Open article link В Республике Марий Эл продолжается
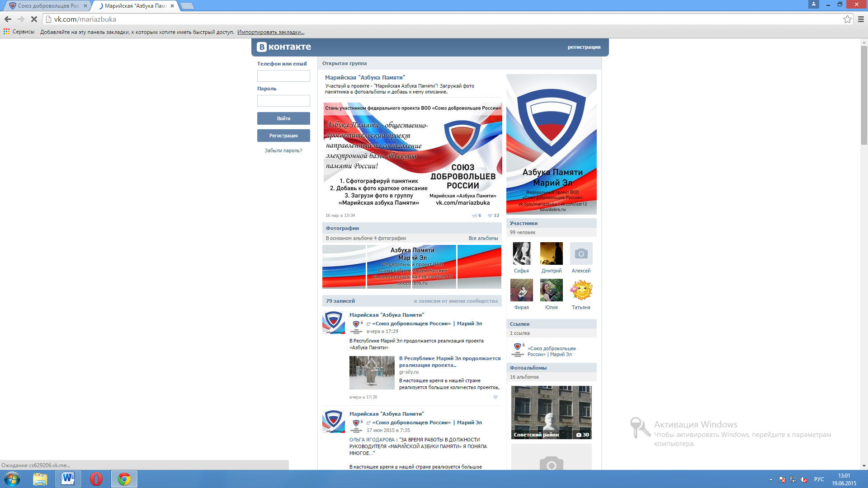The width and height of the screenshot is (868, 488). tap(450, 361)
